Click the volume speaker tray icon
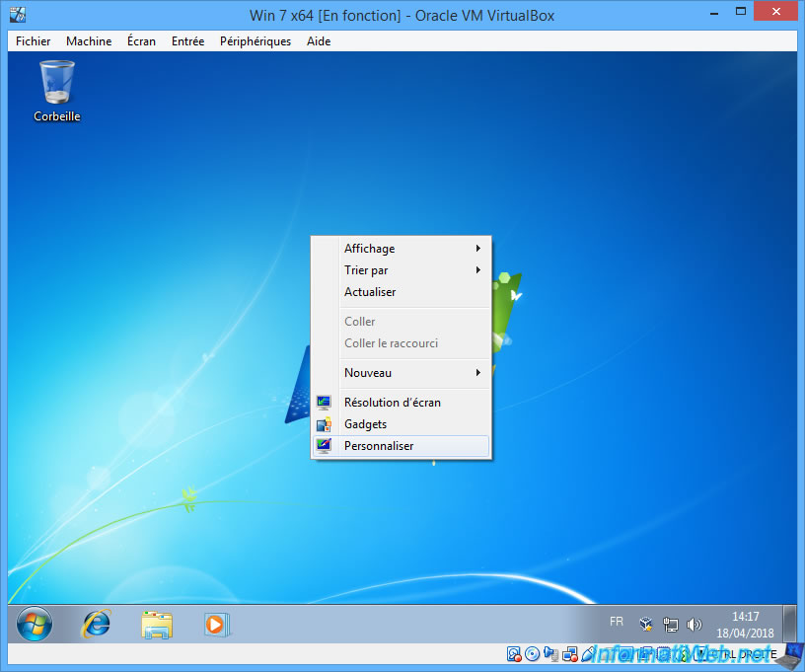Viewport: 805px width, 672px height. [x=694, y=625]
